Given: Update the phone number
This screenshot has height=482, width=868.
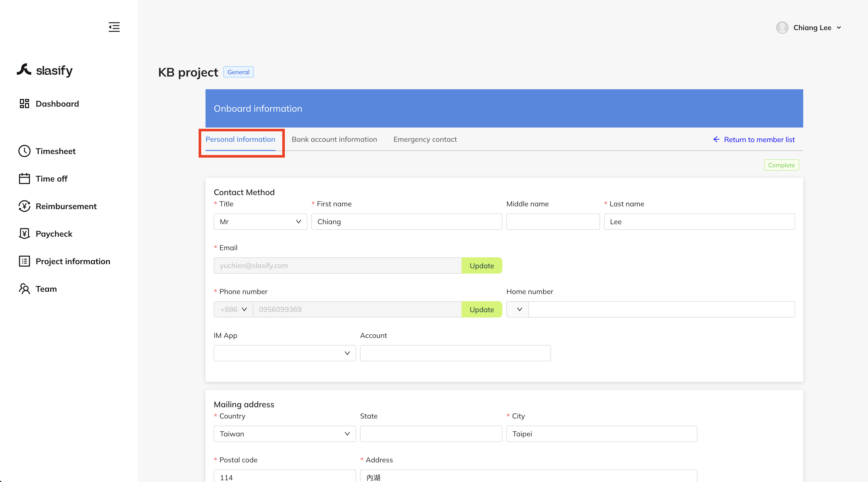Looking at the screenshot, I should 481,309.
